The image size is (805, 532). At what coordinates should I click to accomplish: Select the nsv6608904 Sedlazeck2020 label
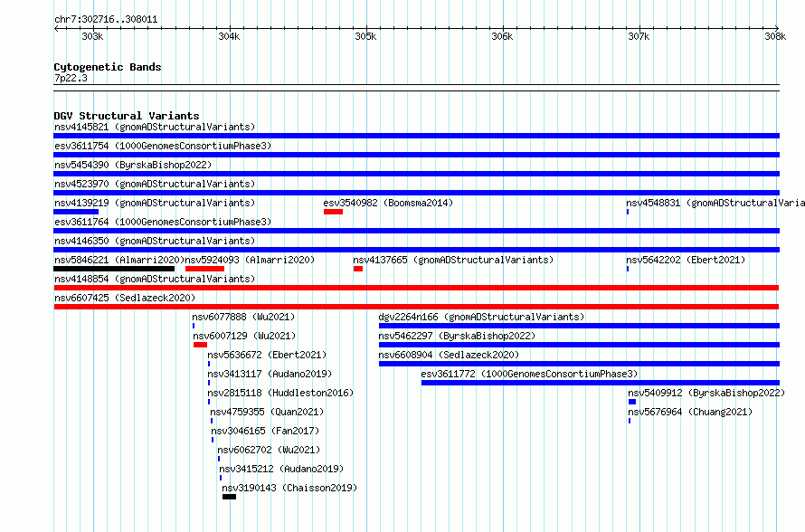tap(449, 355)
